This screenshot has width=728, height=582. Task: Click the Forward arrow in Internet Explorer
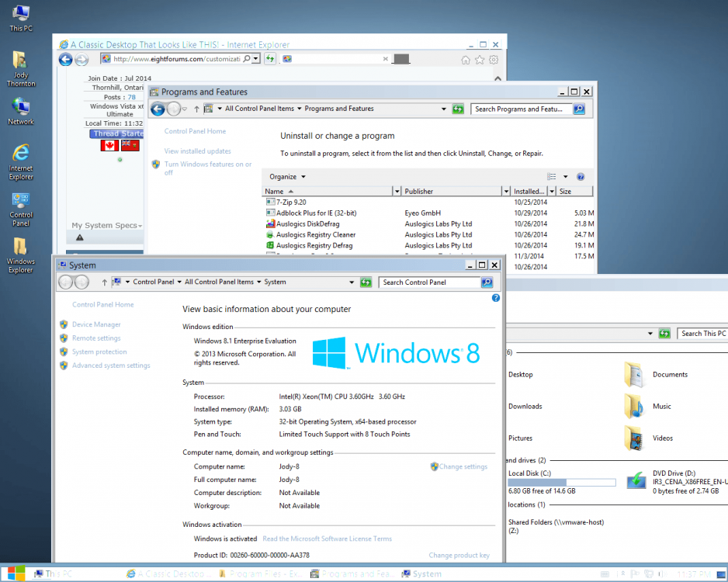pyautogui.click(x=81, y=60)
